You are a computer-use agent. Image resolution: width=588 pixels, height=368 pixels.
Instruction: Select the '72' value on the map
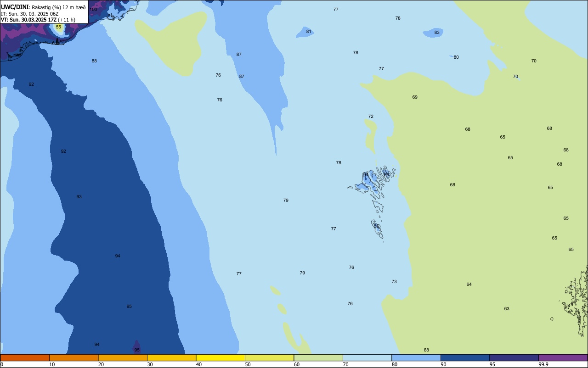(371, 117)
